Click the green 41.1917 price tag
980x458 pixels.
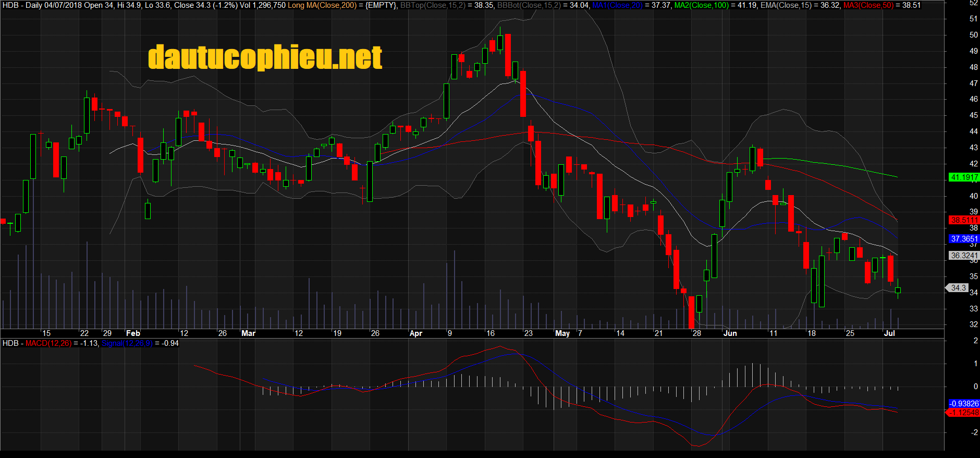pyautogui.click(x=964, y=177)
